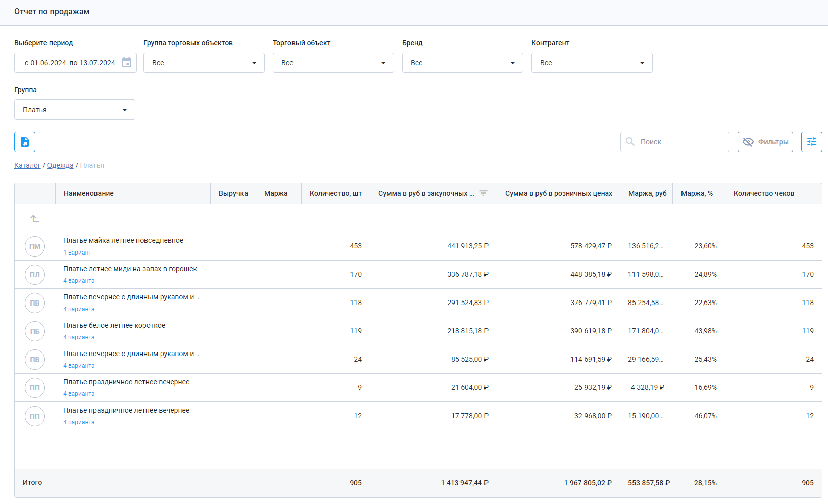Click the ПБ avatar for Платье белое

[x=35, y=331]
